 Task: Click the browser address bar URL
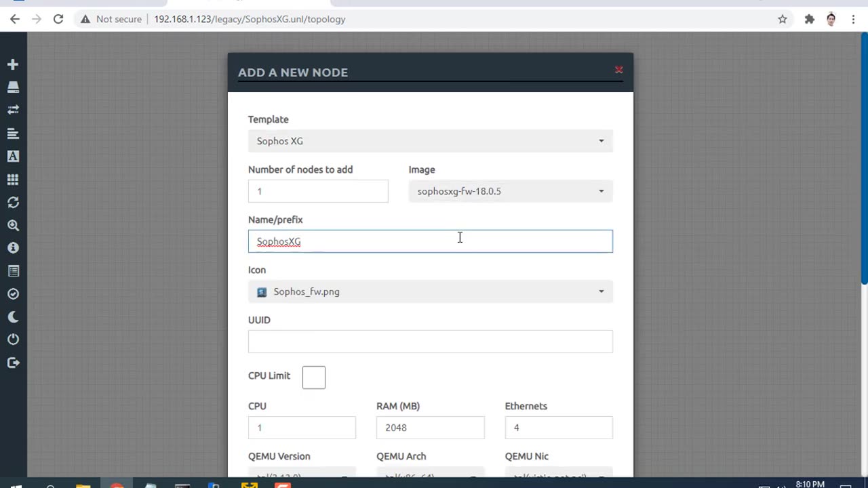(250, 19)
